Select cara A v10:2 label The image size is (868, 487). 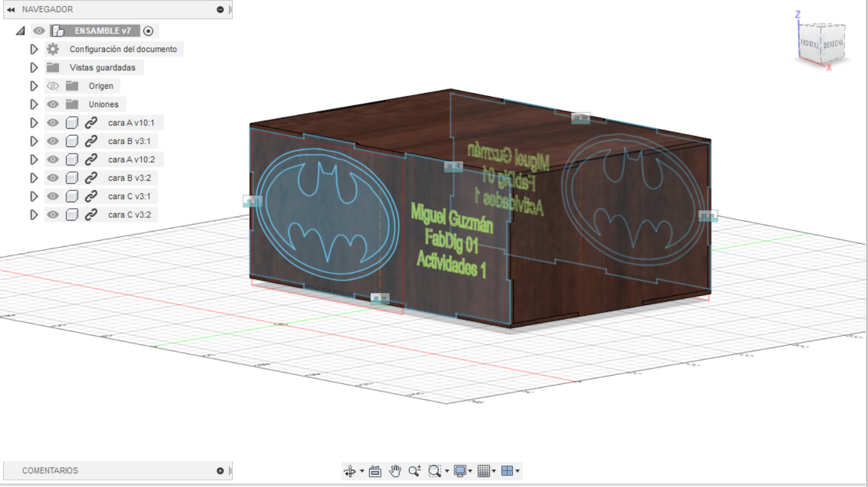131,159
